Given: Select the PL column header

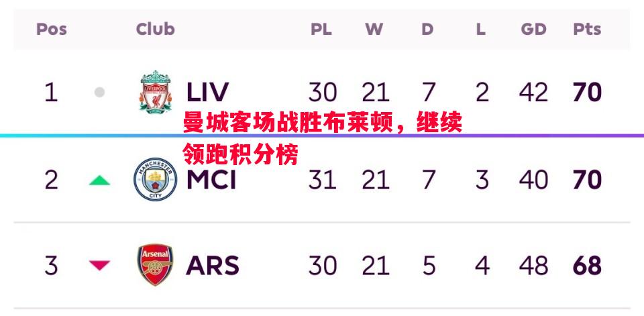Looking at the screenshot, I should [x=321, y=29].
